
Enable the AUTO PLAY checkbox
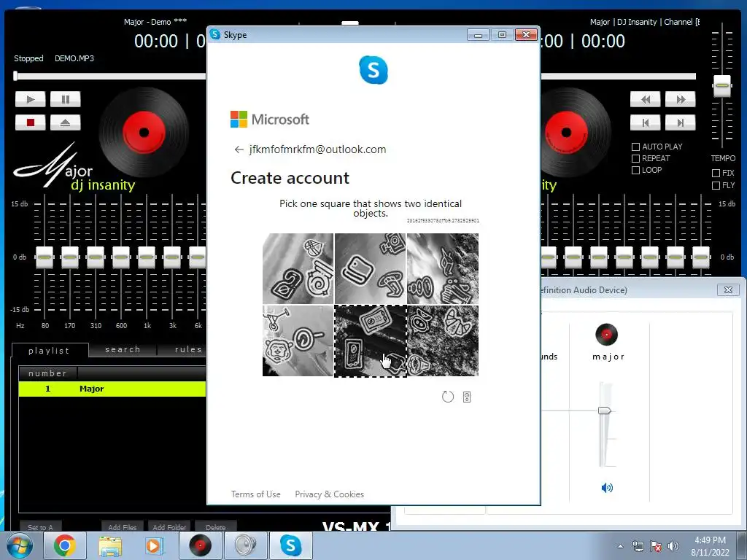point(635,147)
